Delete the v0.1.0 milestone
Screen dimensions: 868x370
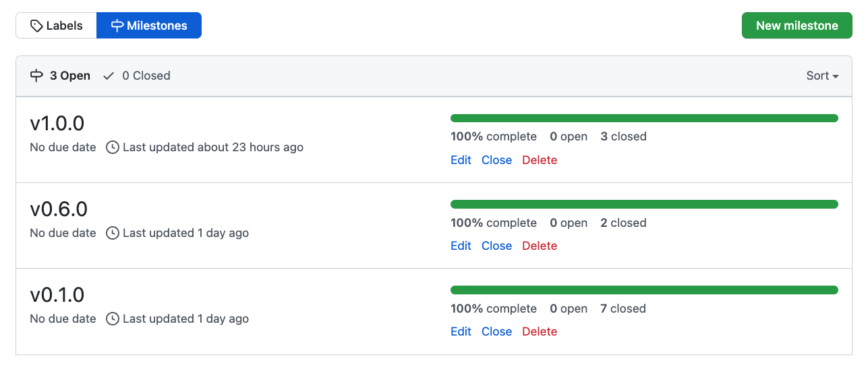coord(540,332)
